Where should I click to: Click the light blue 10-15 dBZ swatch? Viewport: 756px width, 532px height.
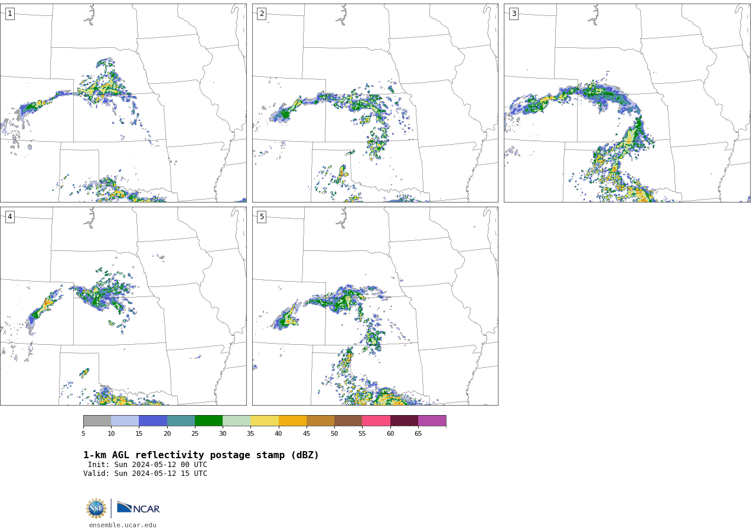click(x=125, y=420)
